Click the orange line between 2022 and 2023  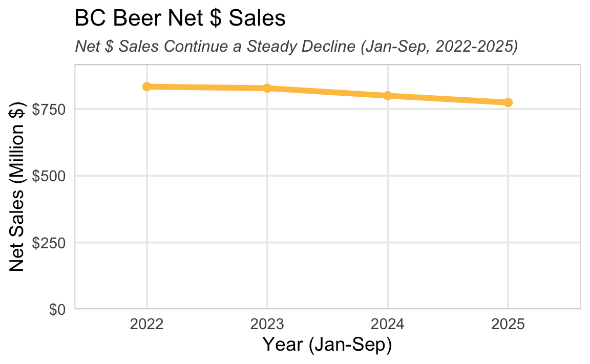click(207, 88)
